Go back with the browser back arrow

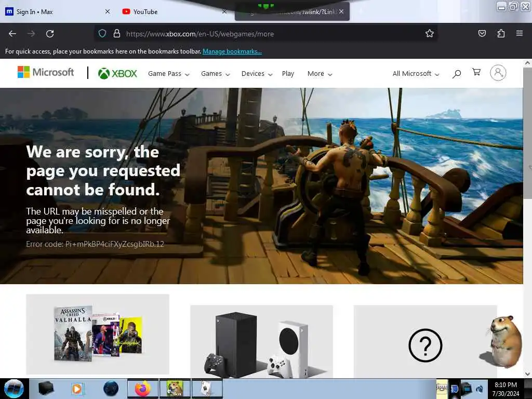12,34
